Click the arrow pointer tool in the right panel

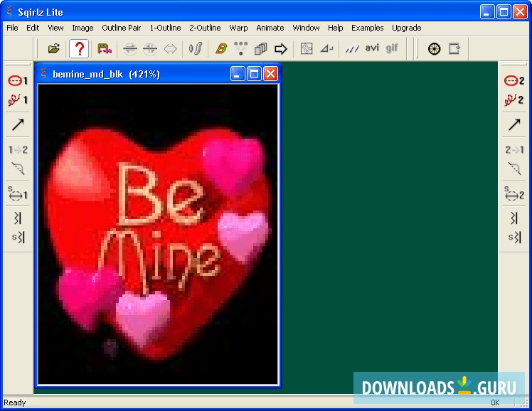click(x=514, y=124)
